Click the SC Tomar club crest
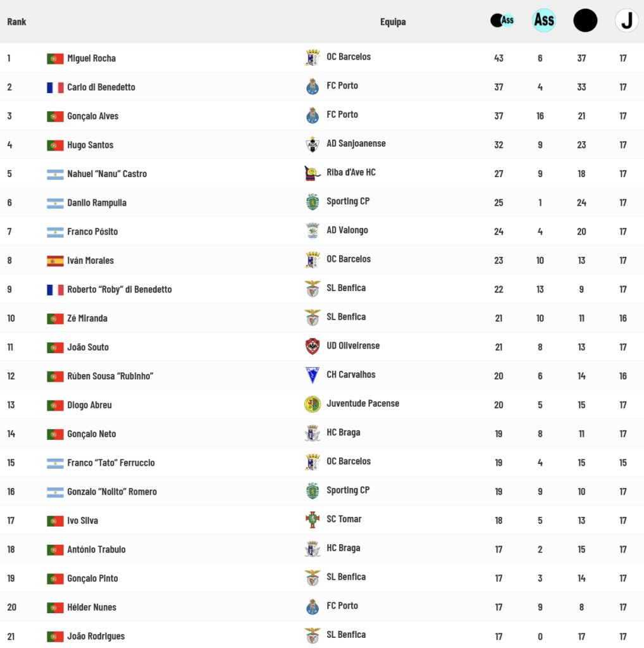Screen dimensions: 644x648 (x=313, y=520)
